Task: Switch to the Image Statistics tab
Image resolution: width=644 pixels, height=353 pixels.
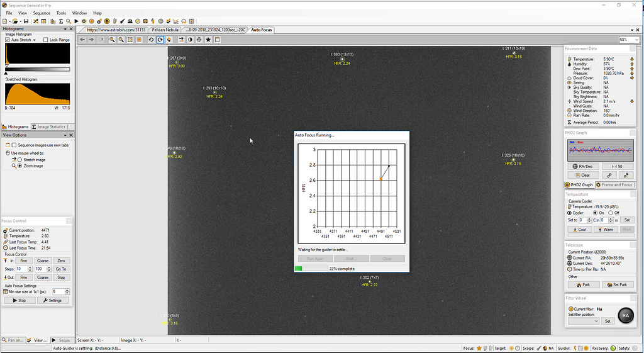Action: click(x=49, y=126)
